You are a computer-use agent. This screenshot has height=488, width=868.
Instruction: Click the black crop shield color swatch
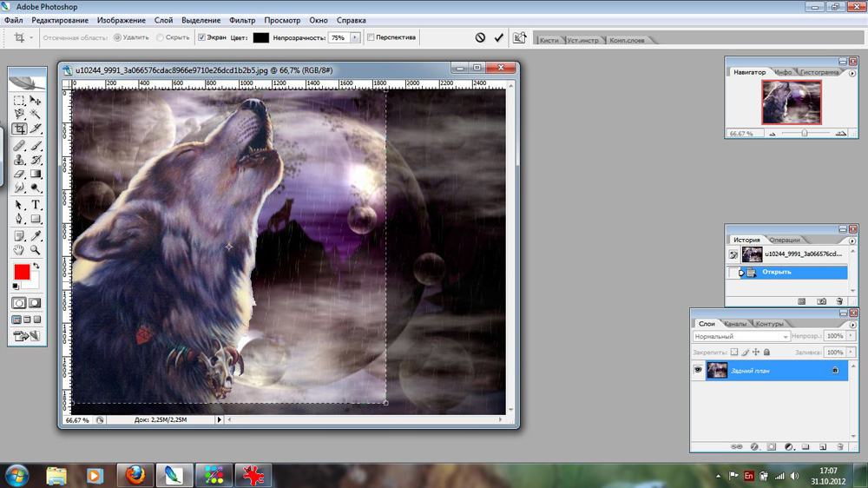point(260,37)
